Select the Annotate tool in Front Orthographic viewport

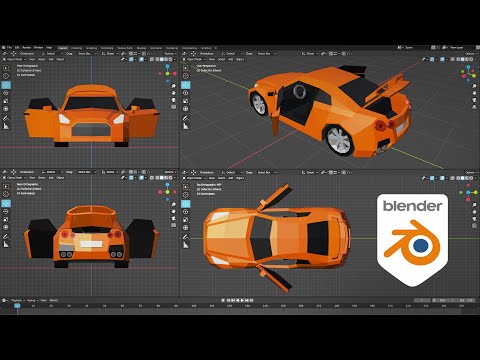6,118
